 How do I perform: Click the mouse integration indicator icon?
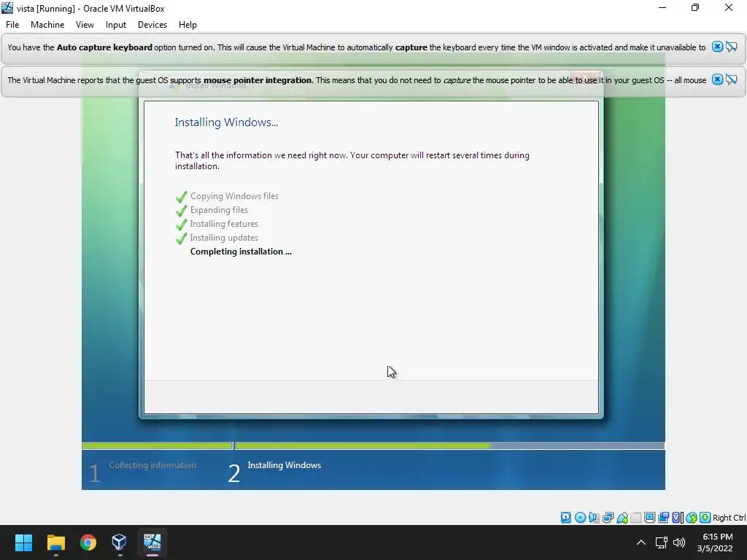click(x=692, y=518)
